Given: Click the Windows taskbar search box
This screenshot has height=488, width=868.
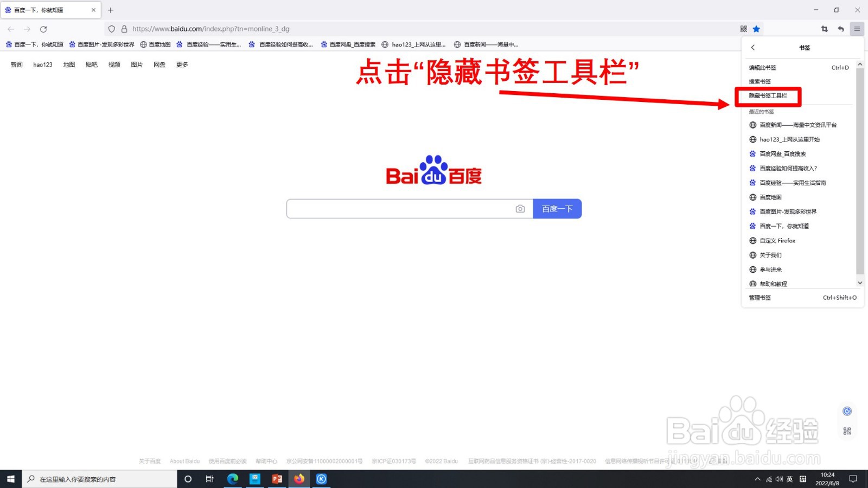Looking at the screenshot, I should [100, 479].
